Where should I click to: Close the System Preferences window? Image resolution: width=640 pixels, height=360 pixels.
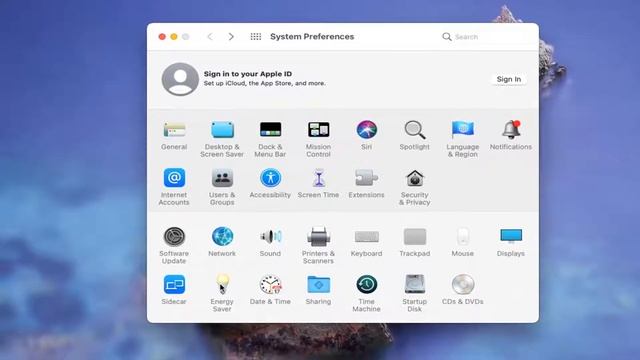click(x=162, y=37)
